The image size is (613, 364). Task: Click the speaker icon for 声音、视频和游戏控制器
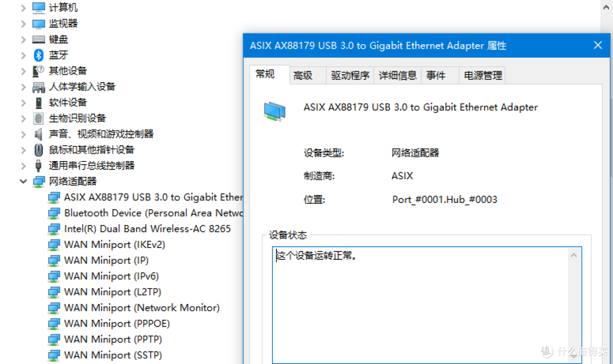(39, 134)
